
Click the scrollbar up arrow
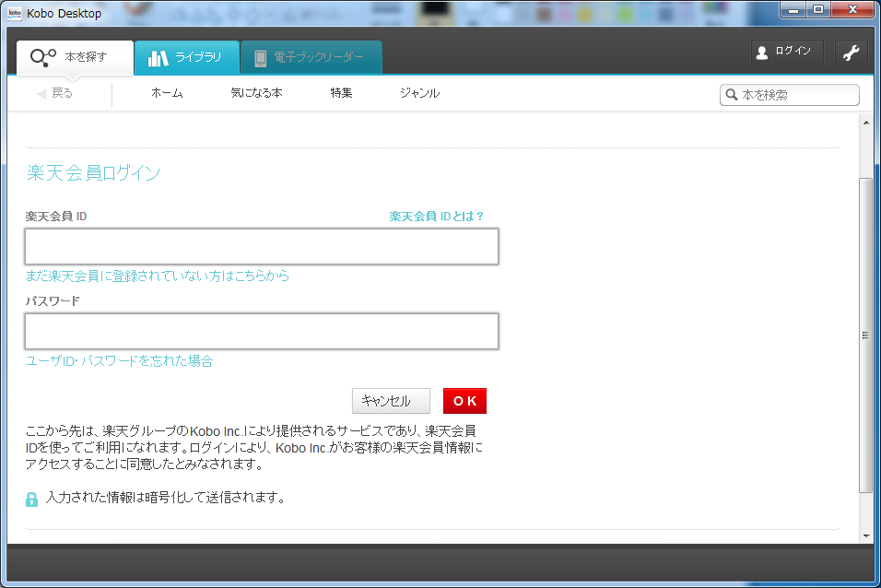coord(866,123)
